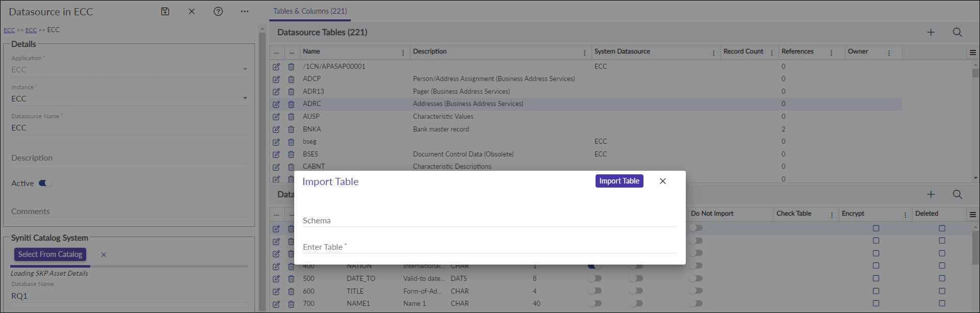Edit the BNKA table row
Viewport: 980px width, 313px height.
(276, 129)
